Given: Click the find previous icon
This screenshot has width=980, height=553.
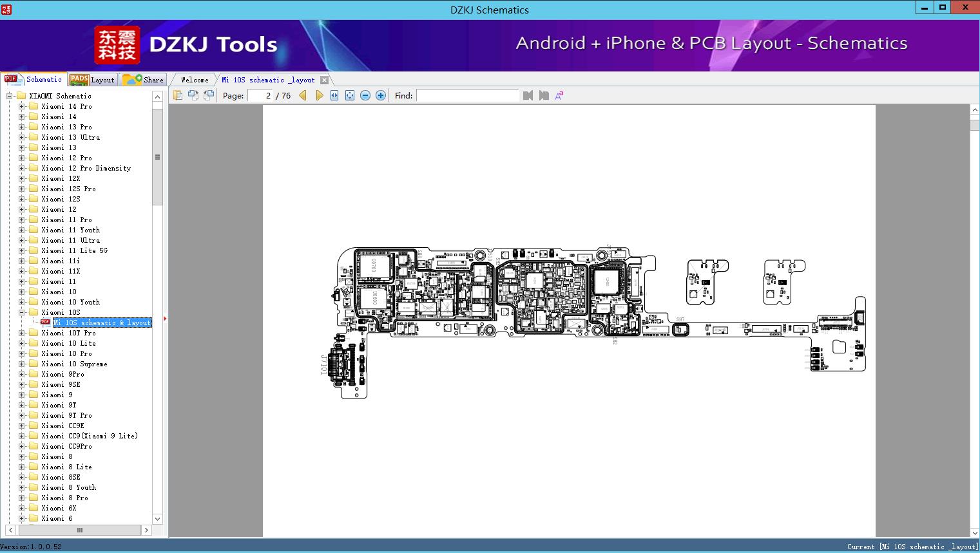Looking at the screenshot, I should point(528,95).
